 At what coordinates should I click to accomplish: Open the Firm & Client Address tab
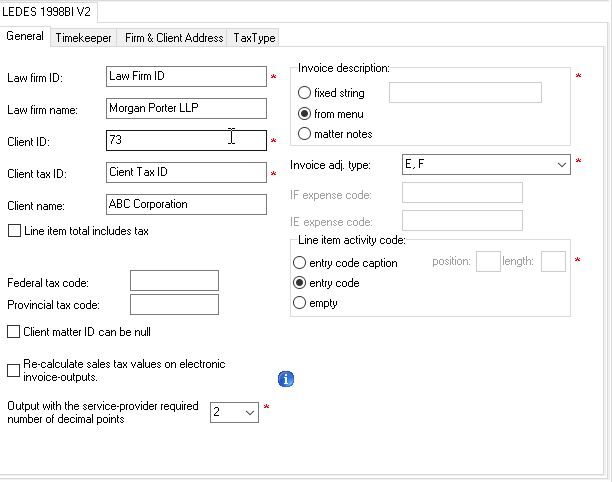click(174, 38)
